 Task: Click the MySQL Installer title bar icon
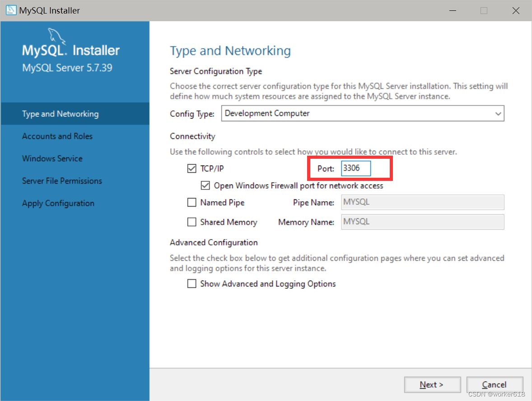point(11,10)
